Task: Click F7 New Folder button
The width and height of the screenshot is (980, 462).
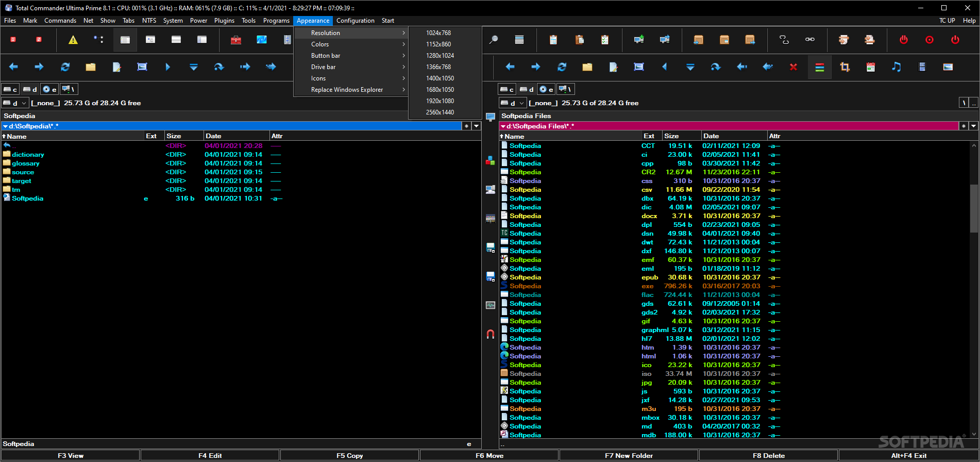Action: tap(629, 455)
